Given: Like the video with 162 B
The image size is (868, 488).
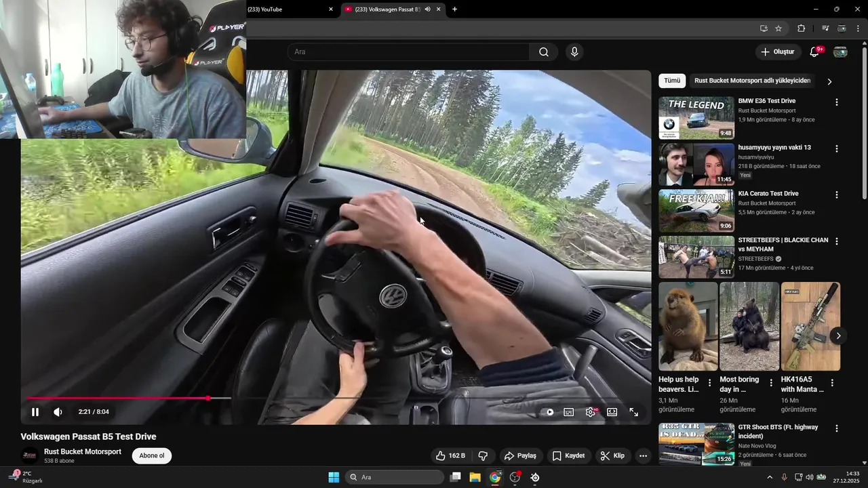Looking at the screenshot, I should click(450, 455).
